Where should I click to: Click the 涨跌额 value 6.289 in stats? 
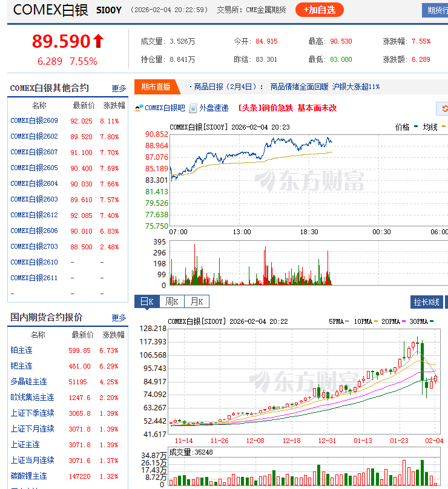(x=421, y=59)
